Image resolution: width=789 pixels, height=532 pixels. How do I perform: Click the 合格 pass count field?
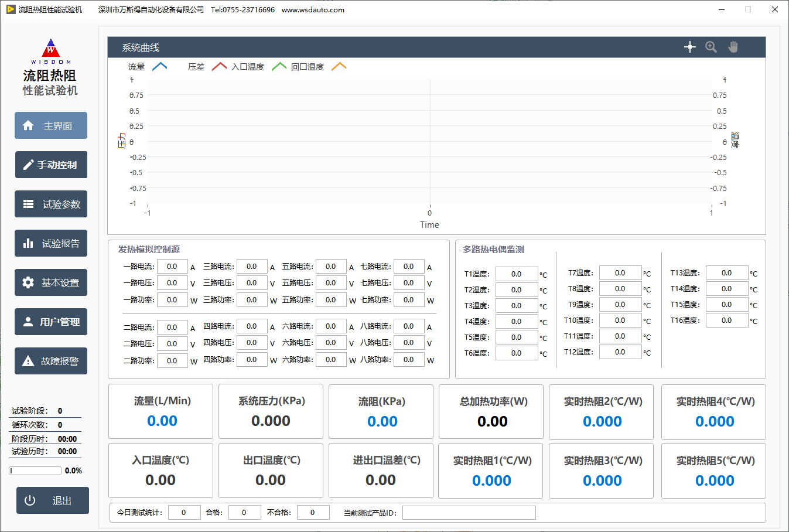click(244, 513)
